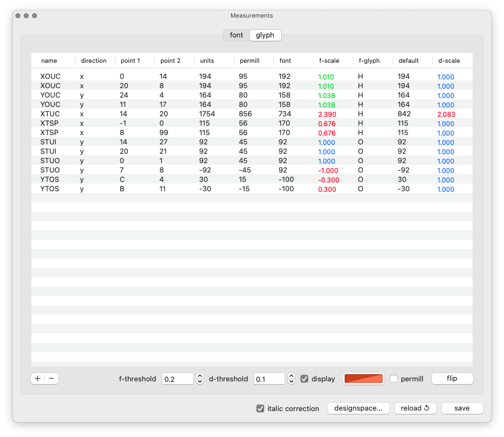Screen dimensions: 504x437
Task: Click the minus button to remove measurement
Action: point(51,379)
